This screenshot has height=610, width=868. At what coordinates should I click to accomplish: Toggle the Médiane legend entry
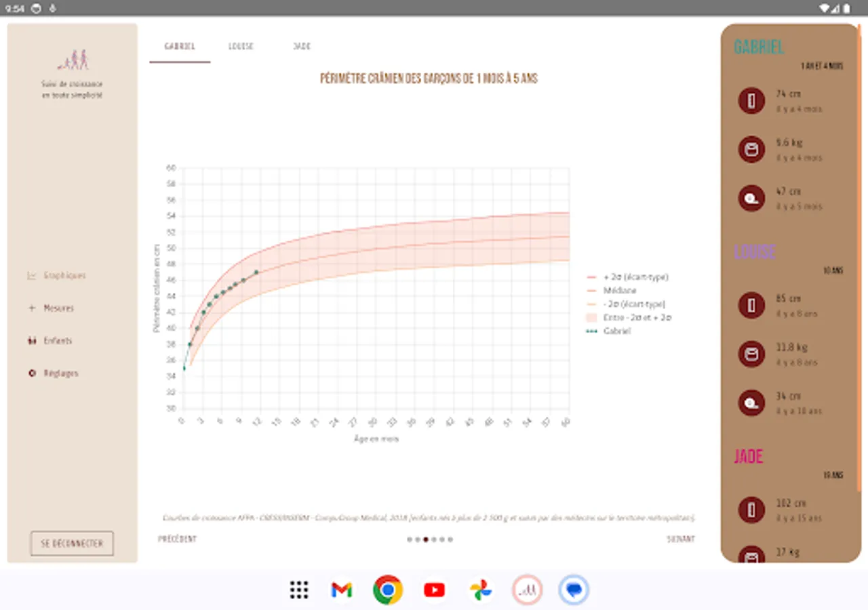click(612, 291)
